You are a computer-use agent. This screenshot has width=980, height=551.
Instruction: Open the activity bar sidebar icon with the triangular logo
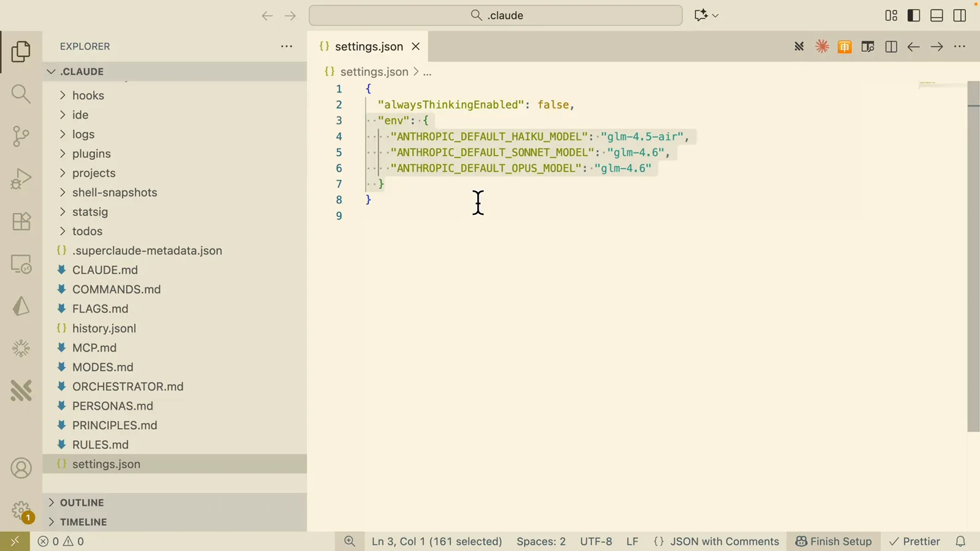tap(21, 306)
